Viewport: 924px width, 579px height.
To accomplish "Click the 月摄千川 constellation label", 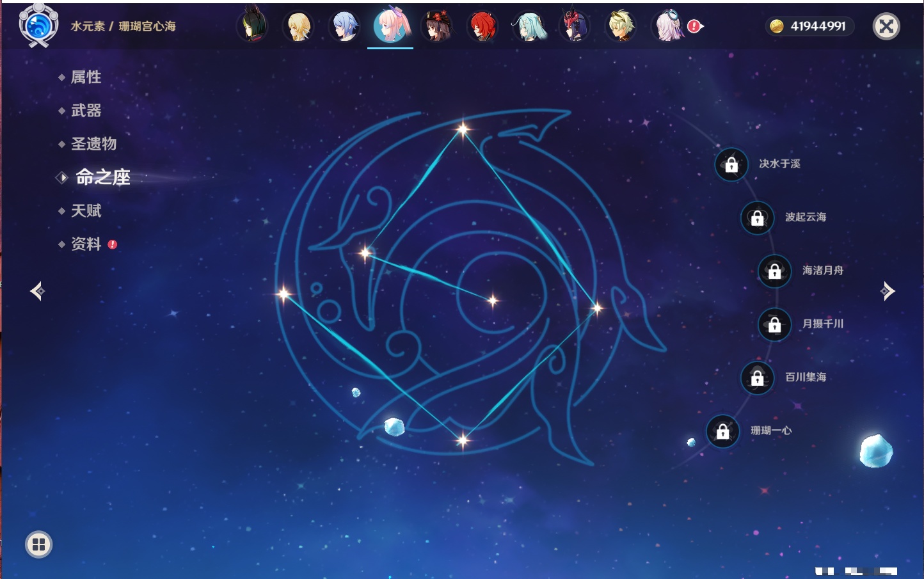I will pos(823,324).
